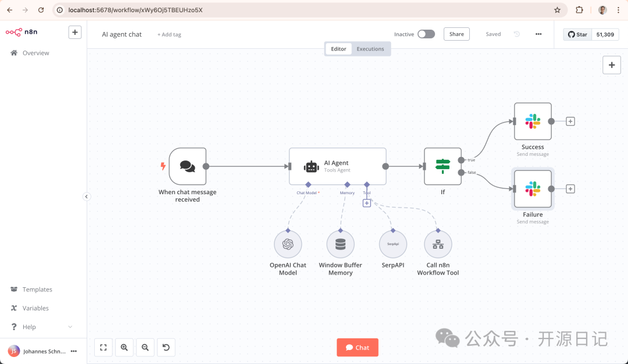Select the Window Buffer Memory node
Viewport: 628px width, 364px height.
click(x=340, y=244)
